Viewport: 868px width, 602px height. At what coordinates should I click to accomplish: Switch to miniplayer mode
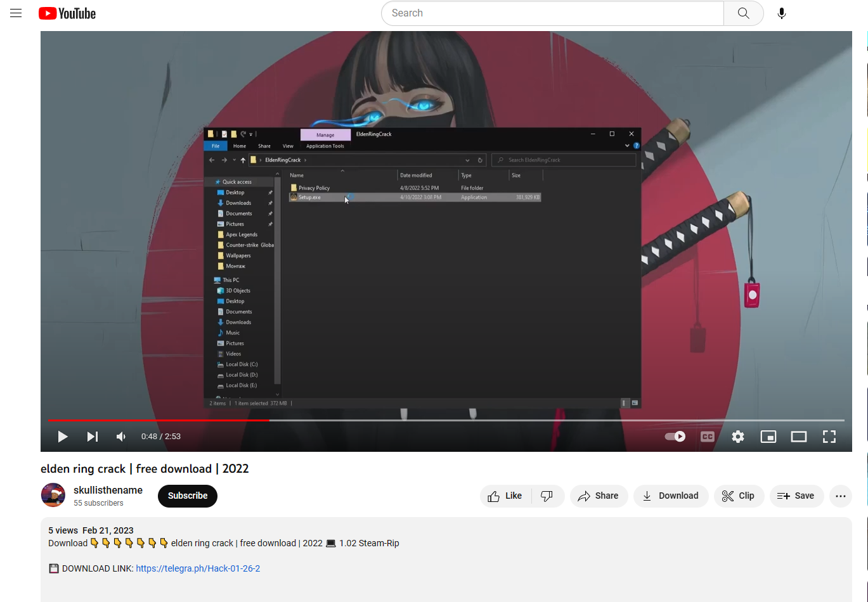click(768, 437)
